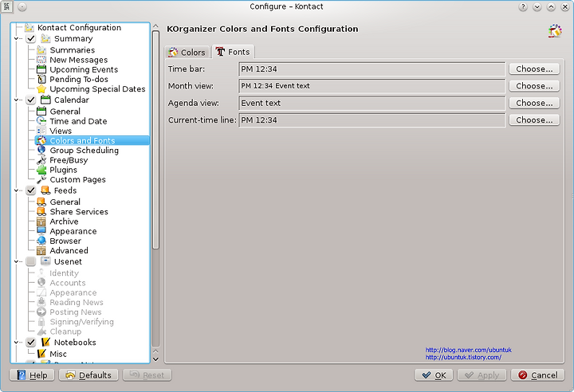
Task: Click the Defaults button
Action: pyautogui.click(x=88, y=375)
